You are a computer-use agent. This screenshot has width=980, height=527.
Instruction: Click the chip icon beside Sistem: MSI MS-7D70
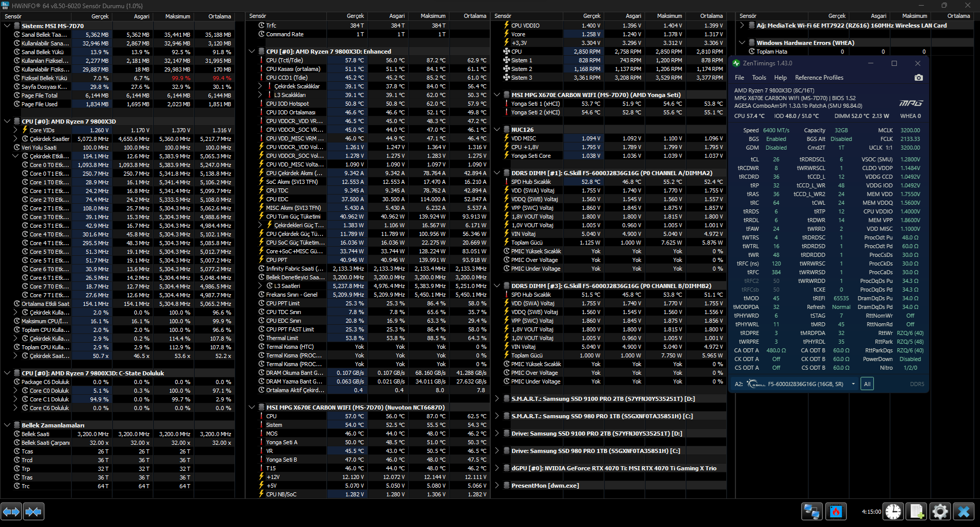pyautogui.click(x=17, y=26)
